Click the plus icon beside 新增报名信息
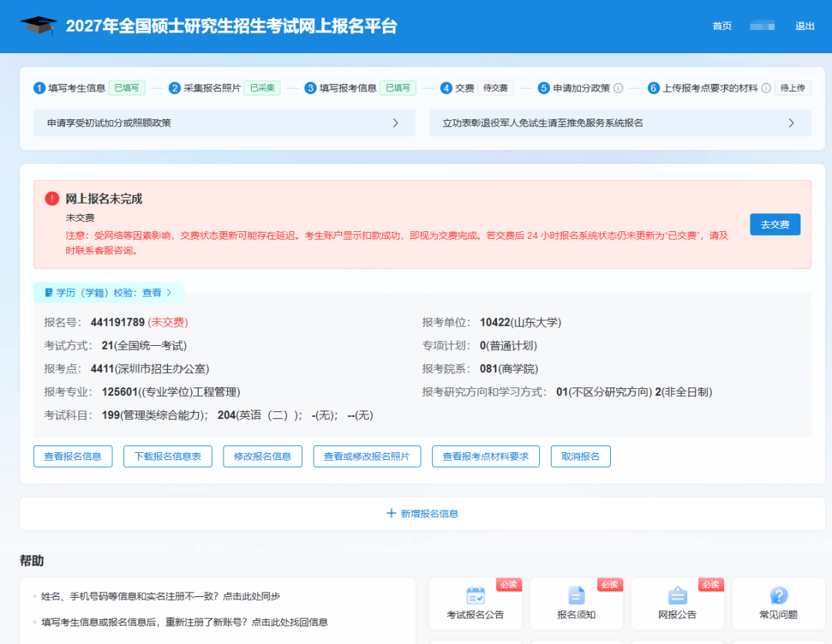Image resolution: width=832 pixels, height=644 pixels. tap(391, 513)
